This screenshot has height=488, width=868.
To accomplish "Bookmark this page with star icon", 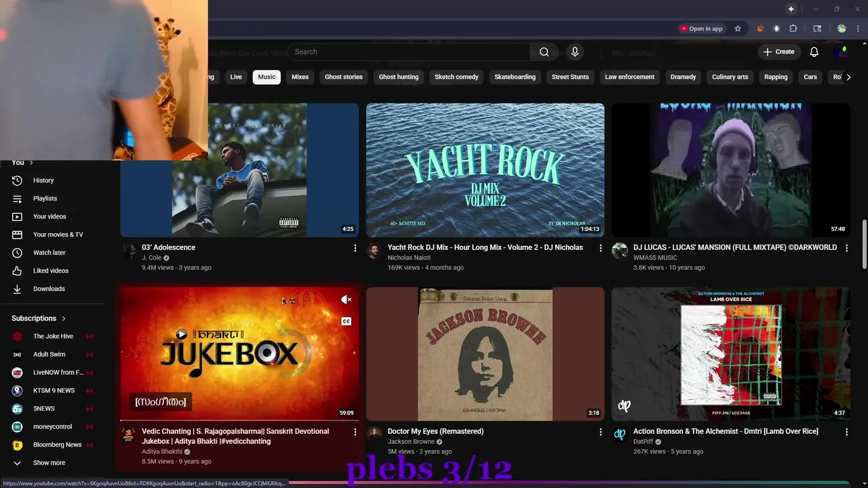I will 738,28.
